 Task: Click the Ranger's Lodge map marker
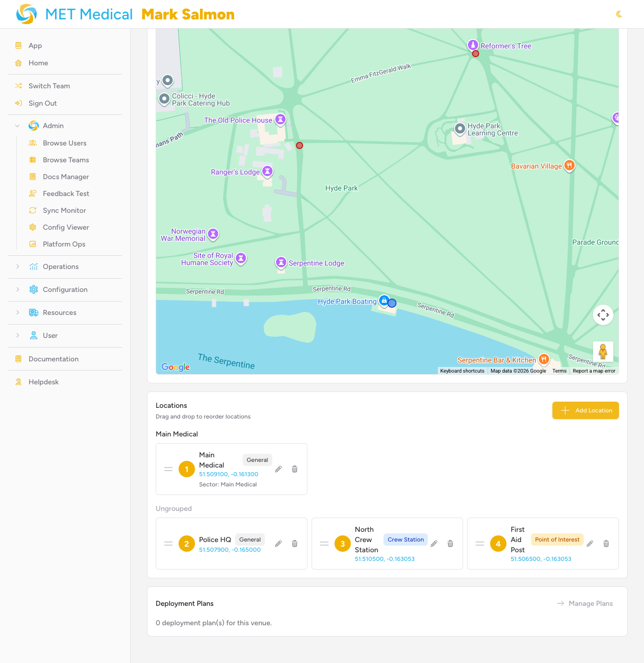tap(267, 171)
